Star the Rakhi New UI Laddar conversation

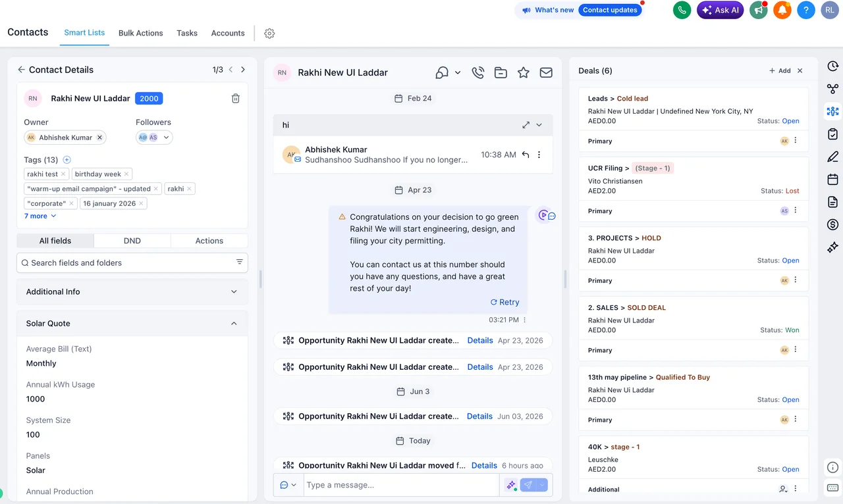524,72
